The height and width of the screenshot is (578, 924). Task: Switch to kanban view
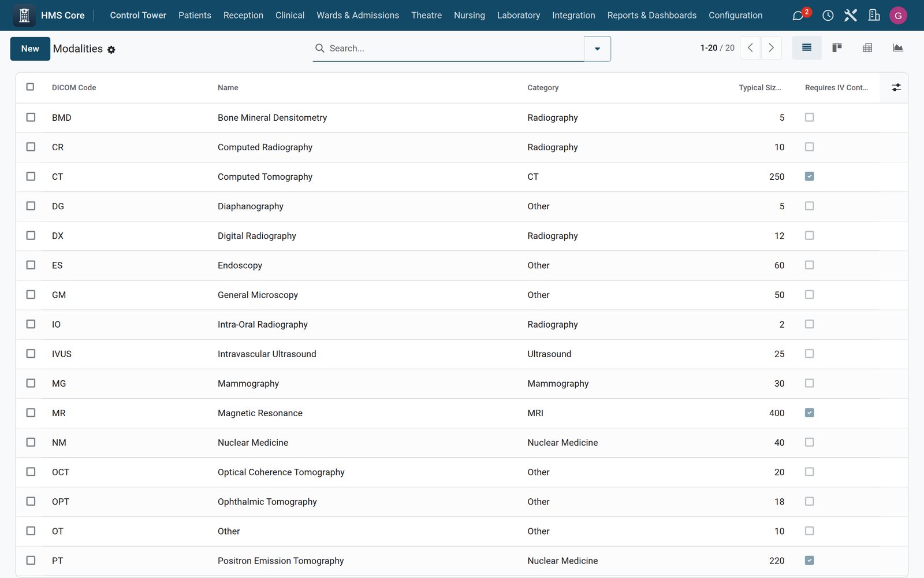[837, 48]
